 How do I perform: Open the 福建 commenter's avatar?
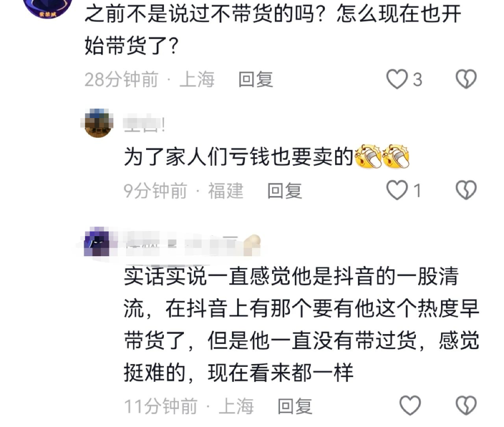point(99,123)
